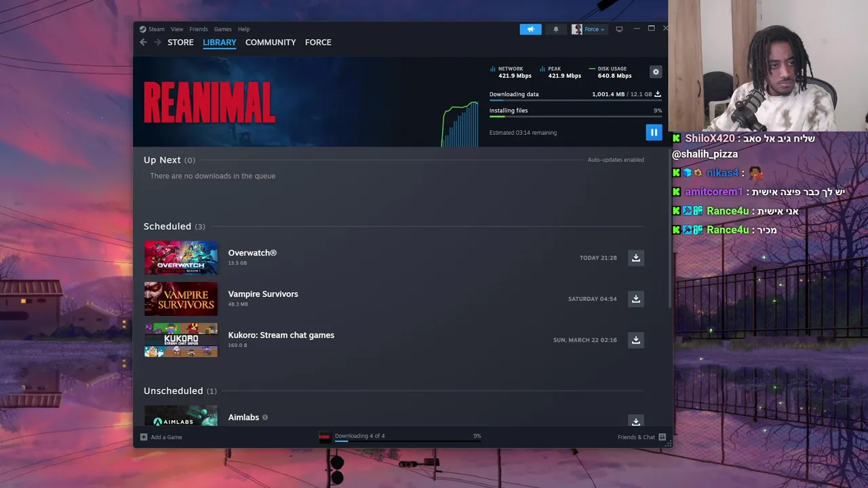
Task: Open the View menu
Action: pyautogui.click(x=177, y=29)
